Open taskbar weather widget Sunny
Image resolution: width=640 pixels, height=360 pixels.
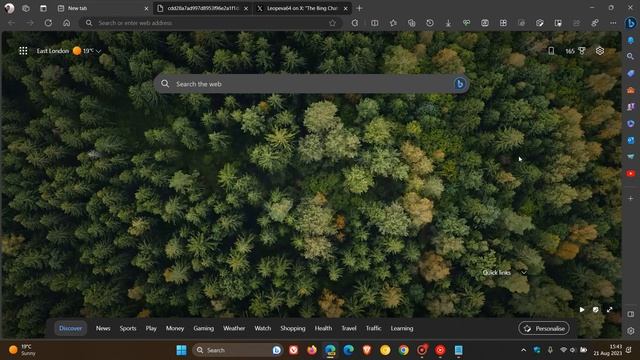tap(22, 350)
